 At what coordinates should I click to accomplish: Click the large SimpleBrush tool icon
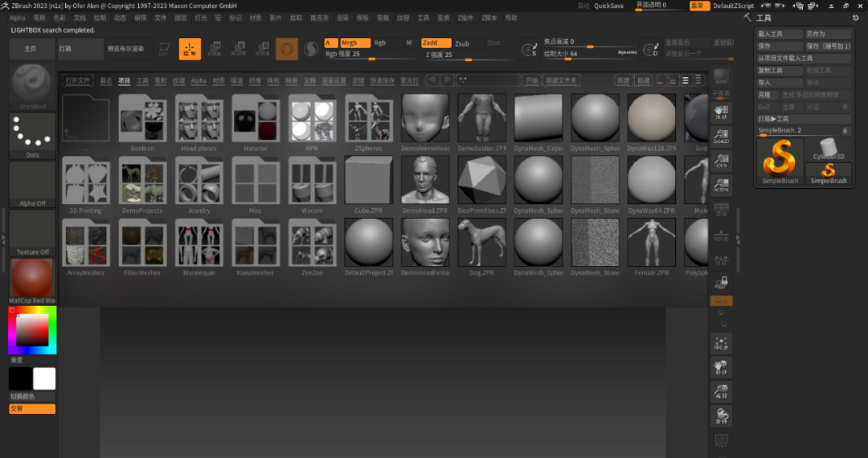coord(780,160)
